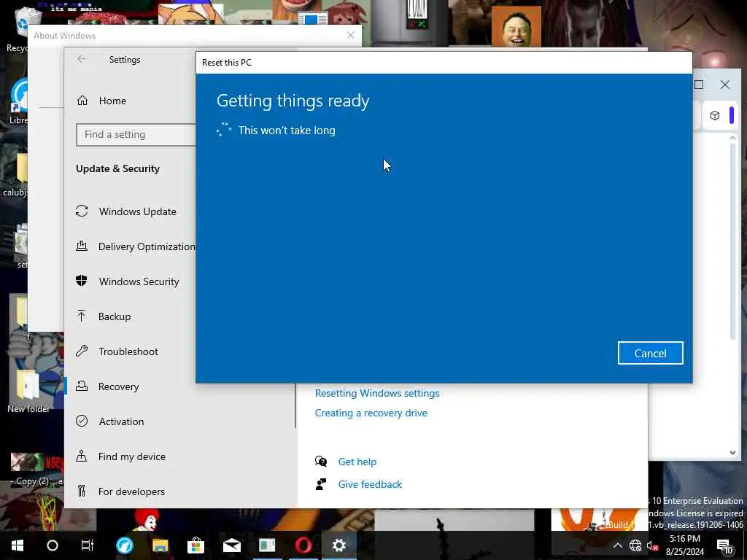Click the Find a setting search box
Screen dimensions: 747x560
click(x=136, y=135)
